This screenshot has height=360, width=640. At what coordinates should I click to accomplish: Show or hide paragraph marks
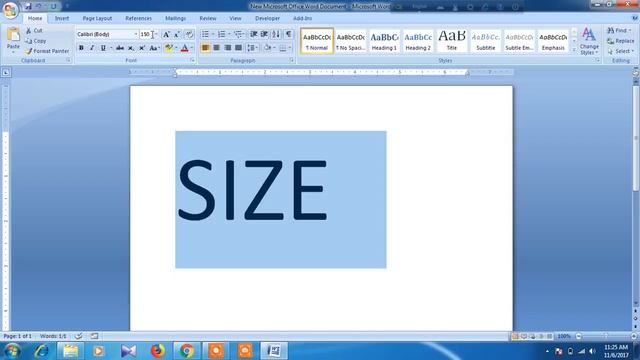coord(289,34)
